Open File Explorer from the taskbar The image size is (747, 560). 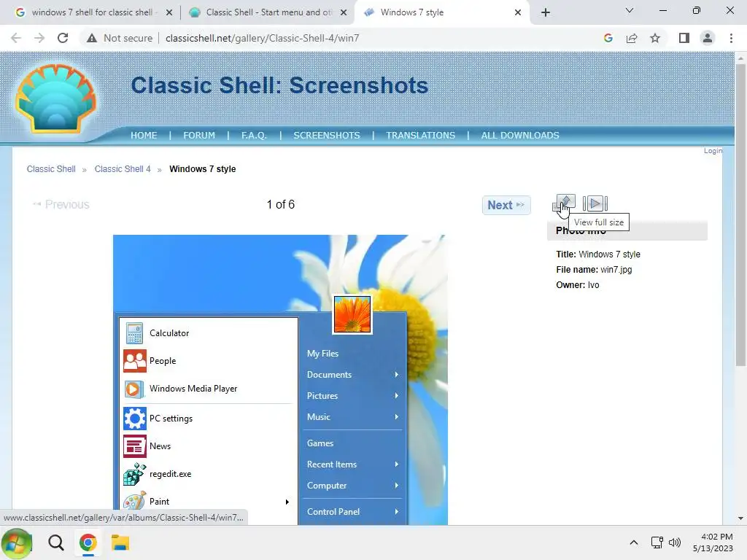[x=120, y=542]
